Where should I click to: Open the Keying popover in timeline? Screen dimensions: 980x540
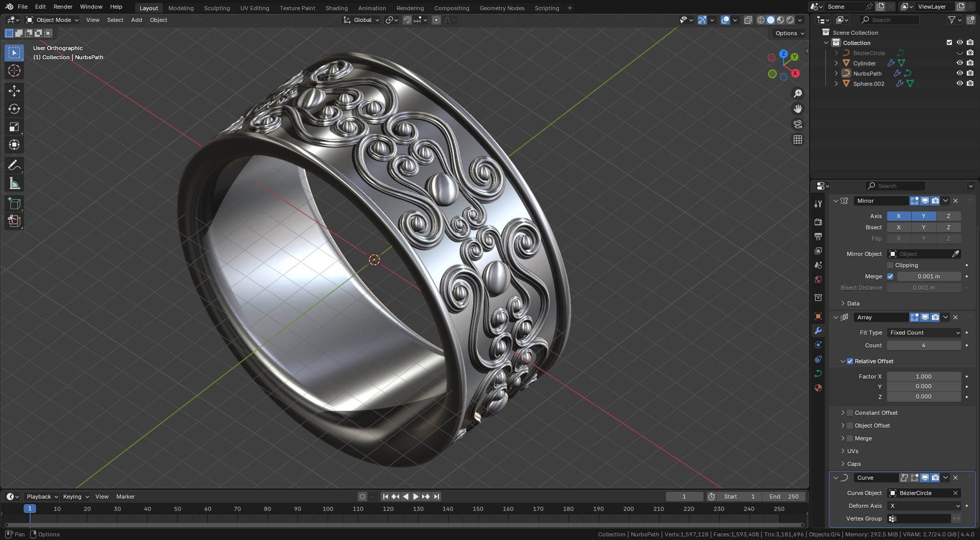(76, 497)
